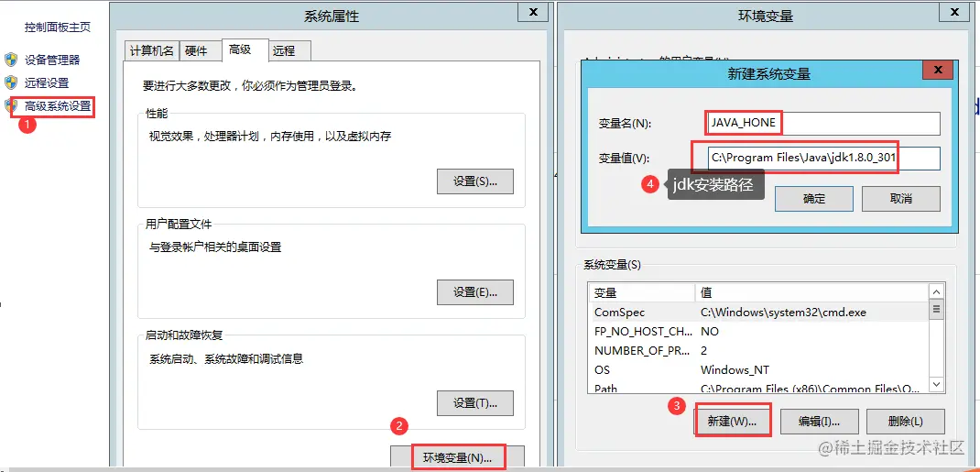Click value C:\Windows\system32\cmd.exe

tap(783, 312)
